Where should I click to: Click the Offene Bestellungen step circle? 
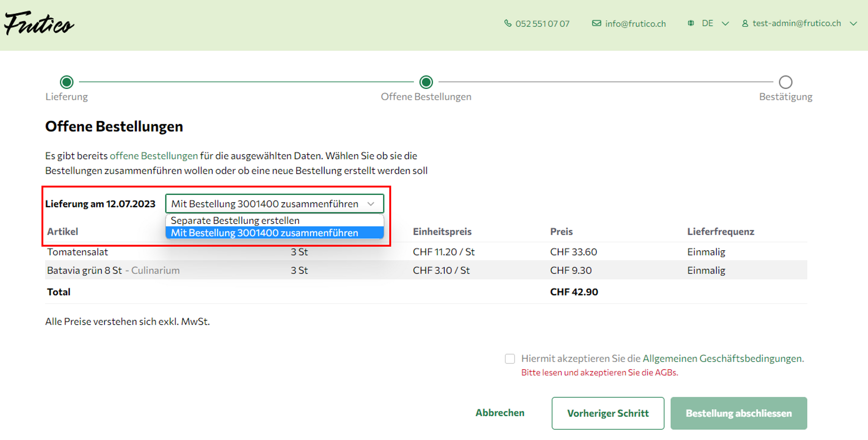426,82
